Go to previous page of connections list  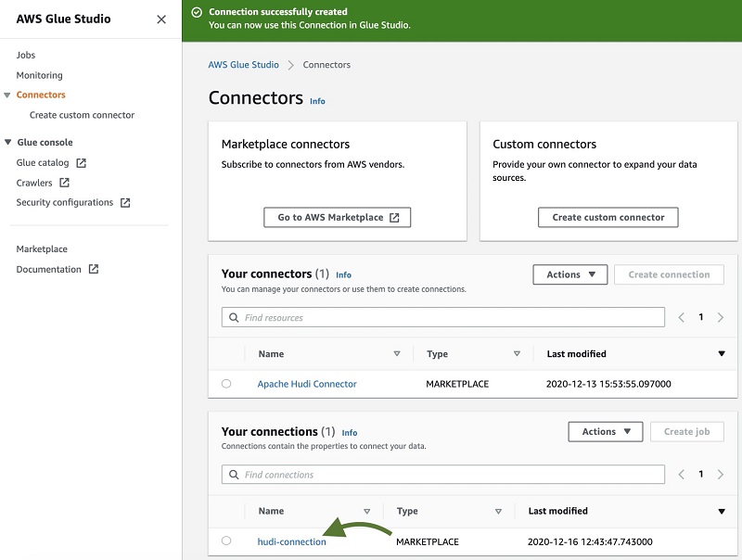click(682, 475)
